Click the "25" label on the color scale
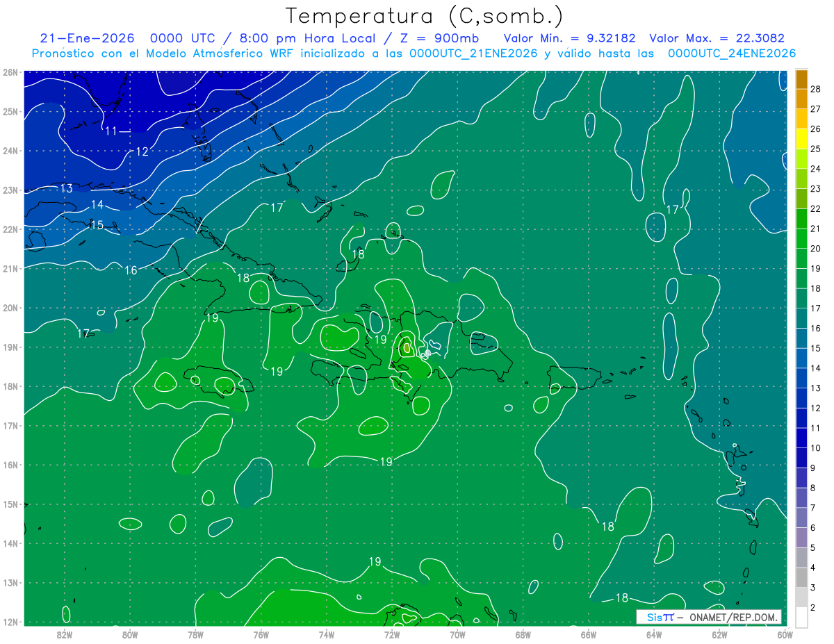 coord(816,149)
